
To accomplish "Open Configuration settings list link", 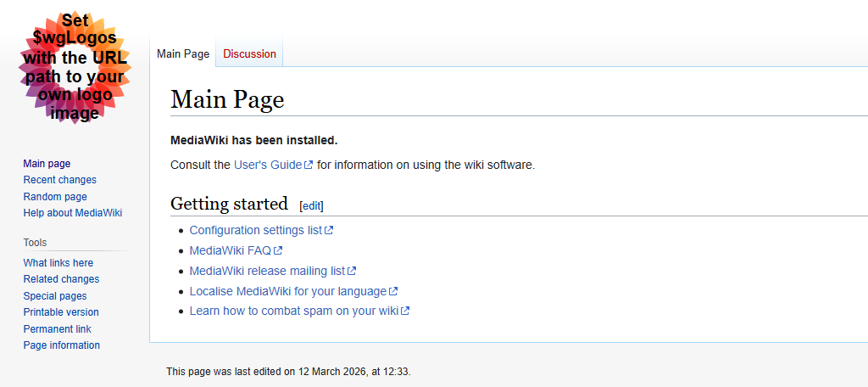I will 256,230.
